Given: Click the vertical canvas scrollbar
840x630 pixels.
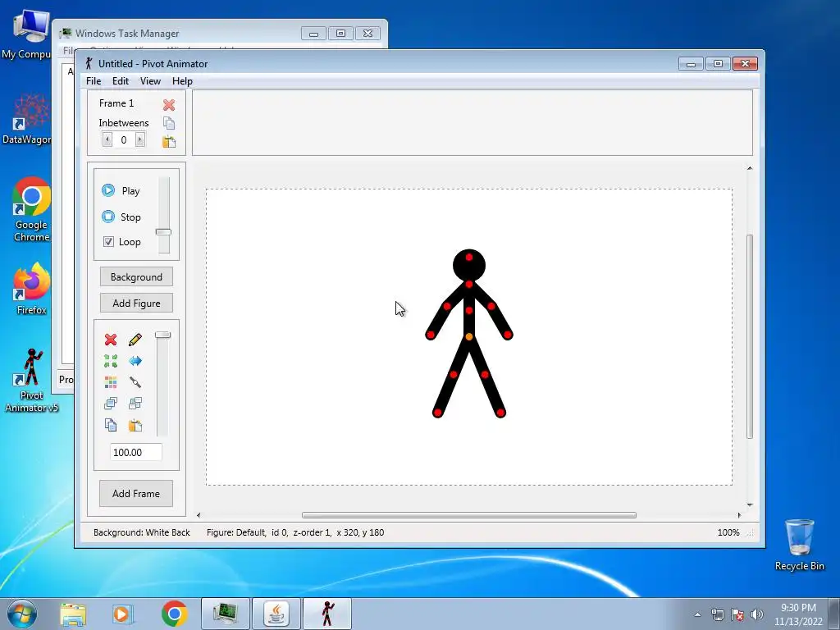Looking at the screenshot, I should pyautogui.click(x=750, y=336).
